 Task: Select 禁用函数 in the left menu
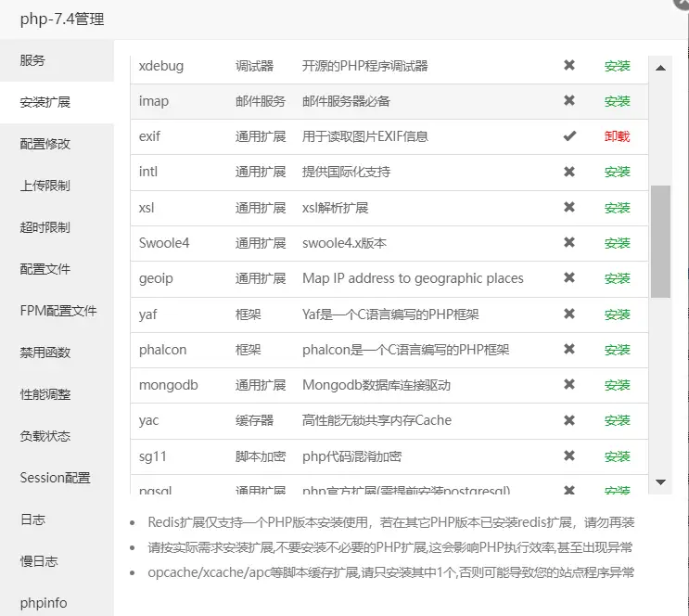(45, 353)
